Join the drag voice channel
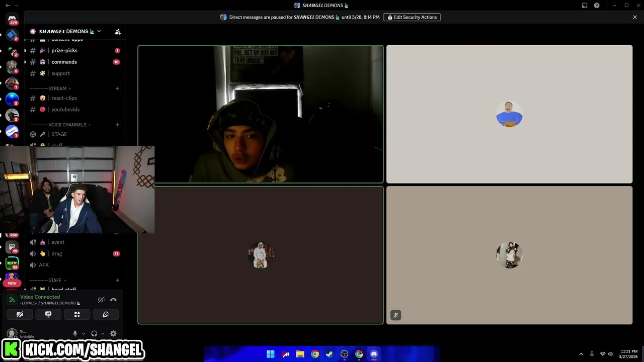 point(75,254)
